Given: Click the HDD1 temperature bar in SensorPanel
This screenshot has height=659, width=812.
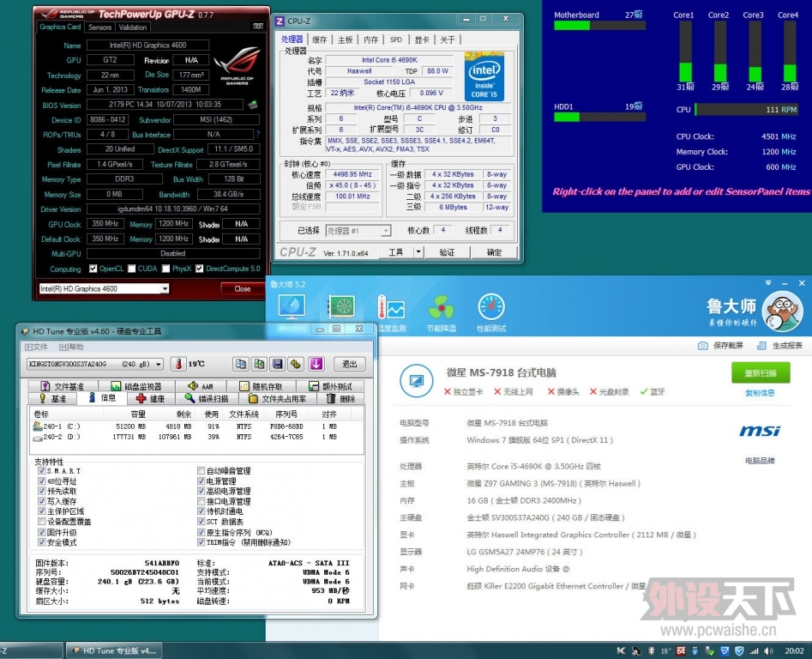Looking at the screenshot, I should (x=599, y=117).
